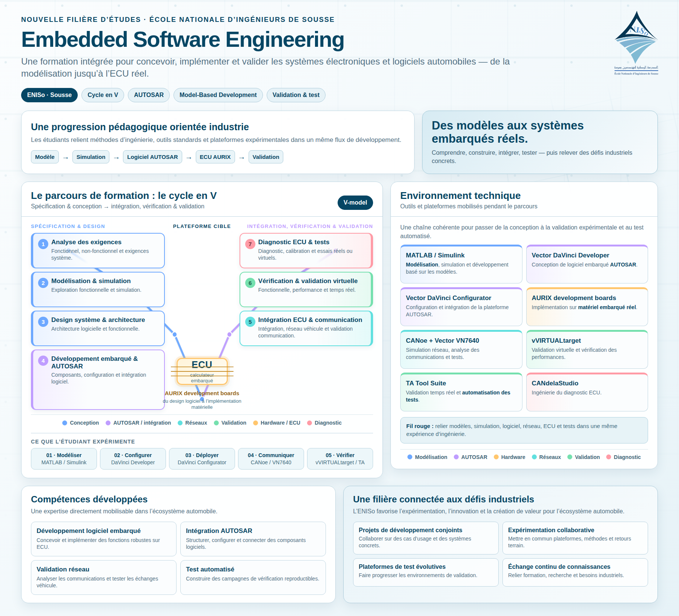This screenshot has height=616, width=679.
Task: Click the numbered 5 teal circle icon
Action: click(x=250, y=322)
